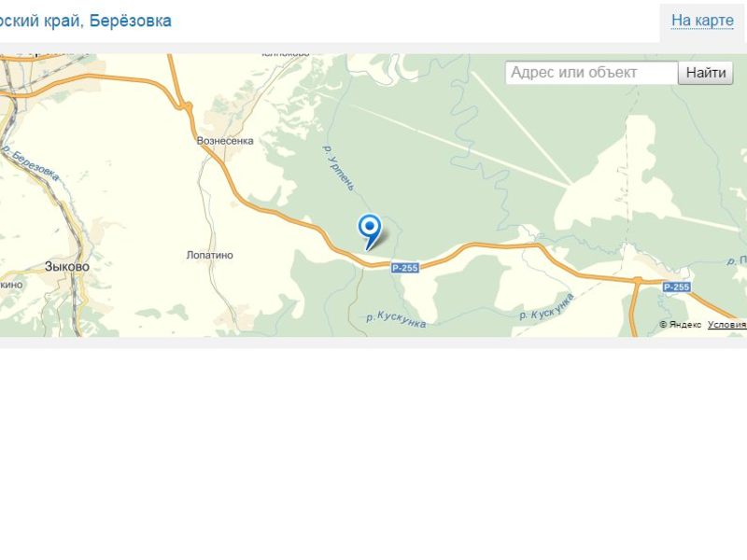This screenshot has height=560, width=747.
Task: Click the '© Яндекс' copyright label
Action: [x=681, y=324]
